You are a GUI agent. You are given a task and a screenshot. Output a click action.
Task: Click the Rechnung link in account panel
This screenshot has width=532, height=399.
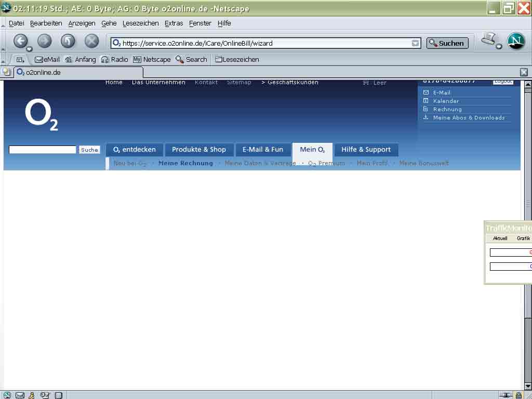click(447, 109)
